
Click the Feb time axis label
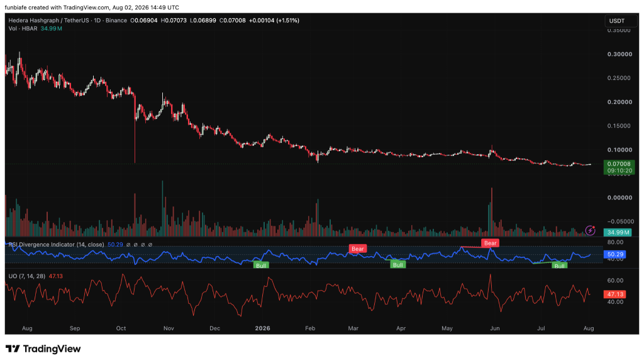310,328
